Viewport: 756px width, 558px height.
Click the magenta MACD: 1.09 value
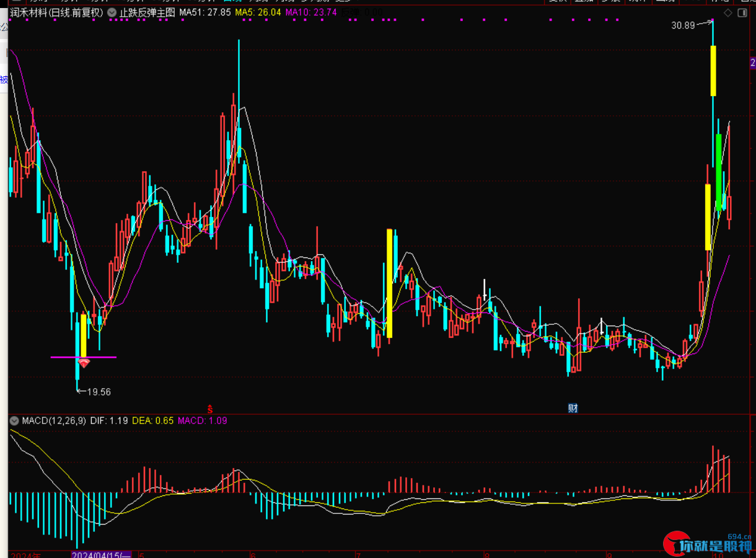point(203,420)
